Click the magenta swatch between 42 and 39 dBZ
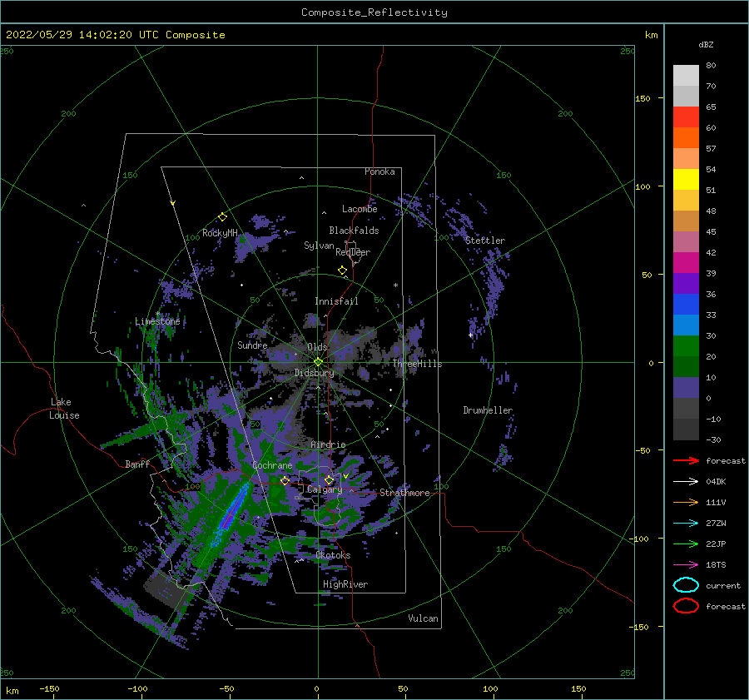The image size is (749, 700). pyautogui.click(x=686, y=263)
